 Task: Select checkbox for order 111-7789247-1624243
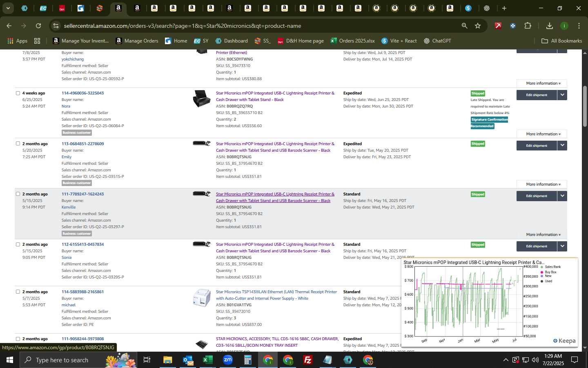point(18,194)
